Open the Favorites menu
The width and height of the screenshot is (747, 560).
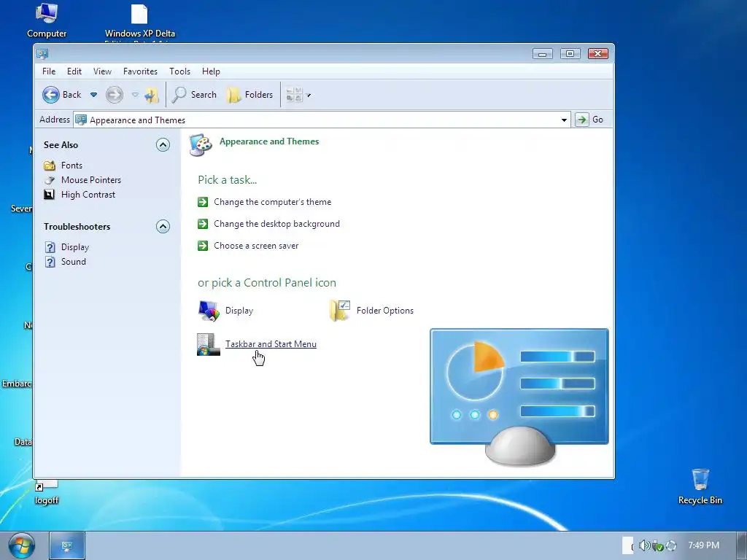141,71
